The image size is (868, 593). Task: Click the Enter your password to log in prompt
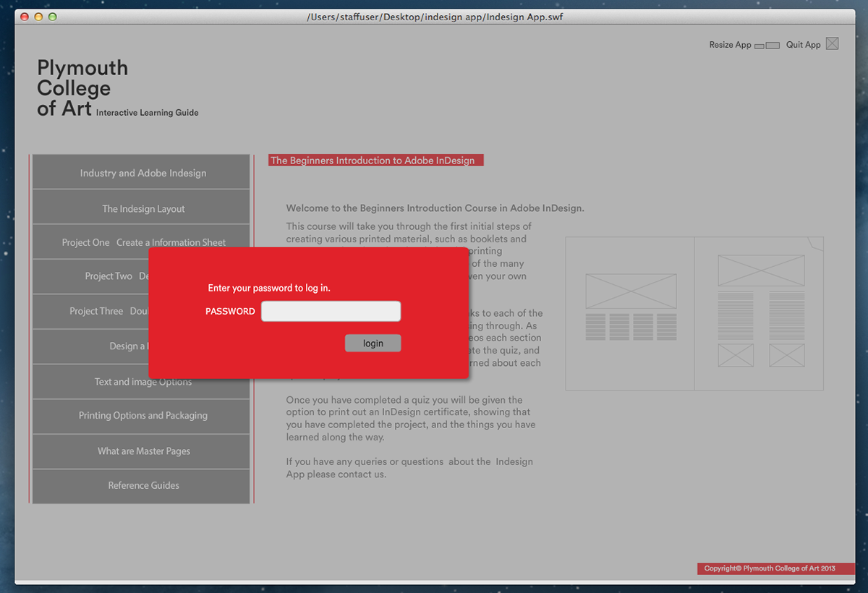(269, 288)
